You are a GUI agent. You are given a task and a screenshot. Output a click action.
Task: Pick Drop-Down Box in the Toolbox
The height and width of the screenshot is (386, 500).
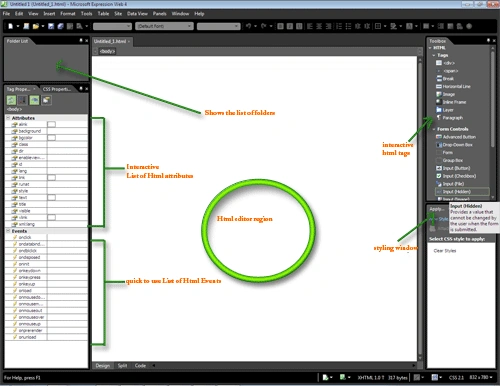tap(454, 145)
